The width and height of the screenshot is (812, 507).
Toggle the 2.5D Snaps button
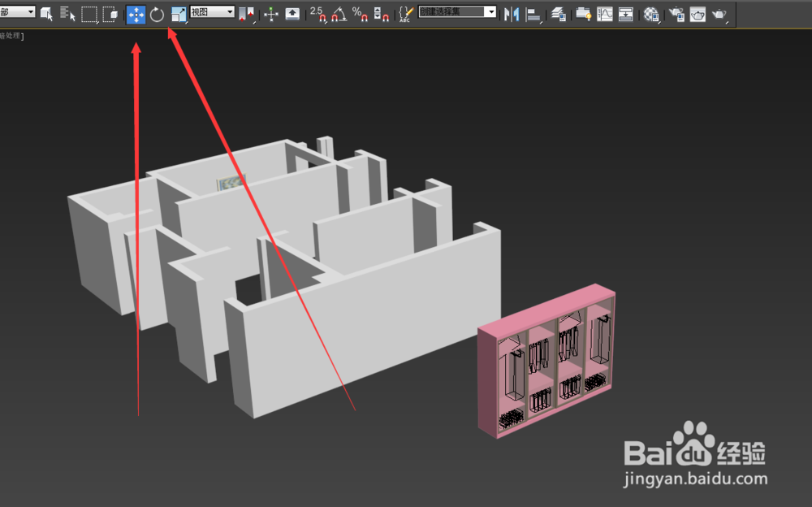pos(318,14)
